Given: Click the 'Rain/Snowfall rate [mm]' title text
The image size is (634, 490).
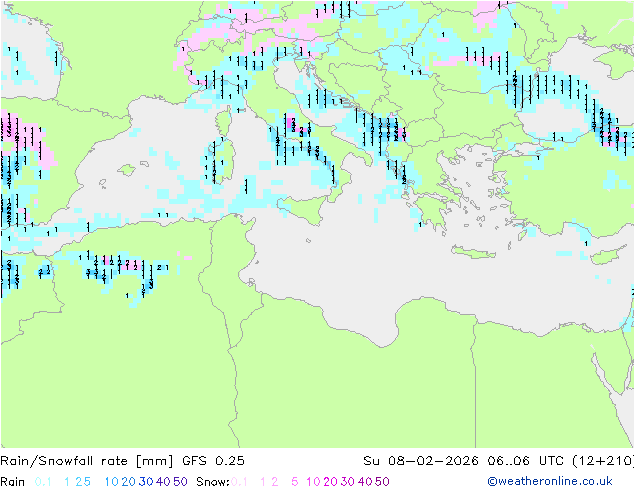Looking at the screenshot, I should tap(87, 461).
